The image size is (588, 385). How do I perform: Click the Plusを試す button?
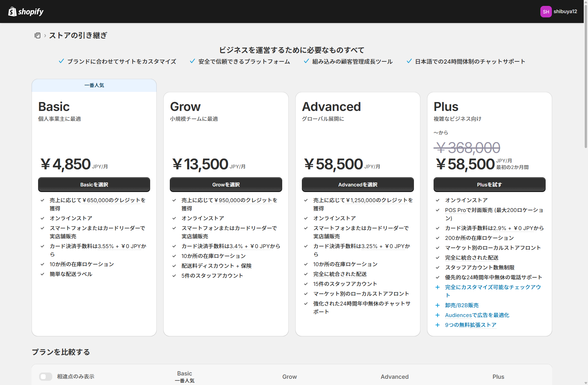tap(489, 185)
